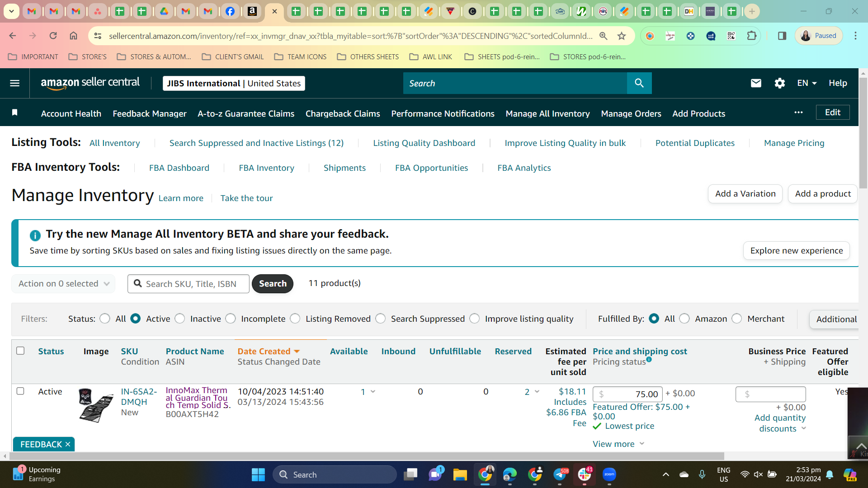Select Fulfilled By Merchant radio button

point(737,319)
